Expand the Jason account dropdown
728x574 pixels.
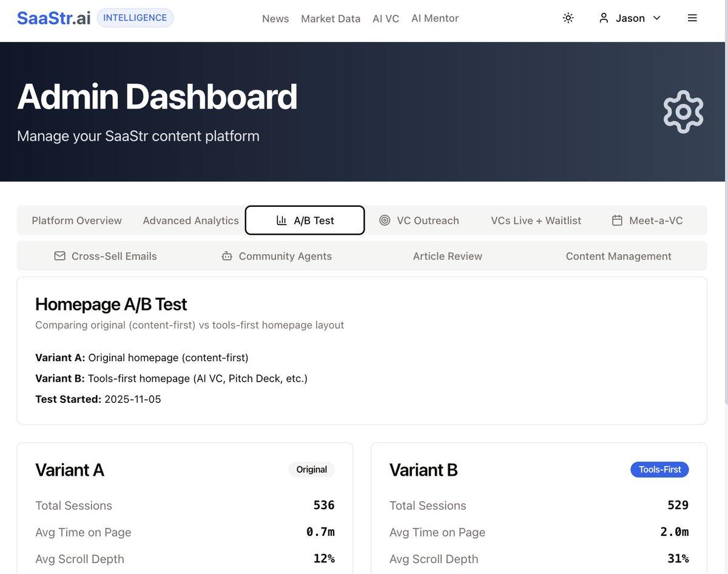657,18
